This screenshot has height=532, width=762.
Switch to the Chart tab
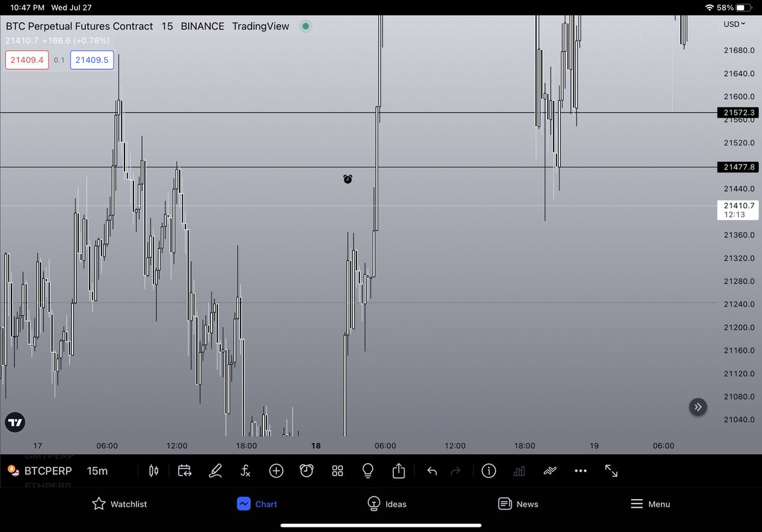257,504
